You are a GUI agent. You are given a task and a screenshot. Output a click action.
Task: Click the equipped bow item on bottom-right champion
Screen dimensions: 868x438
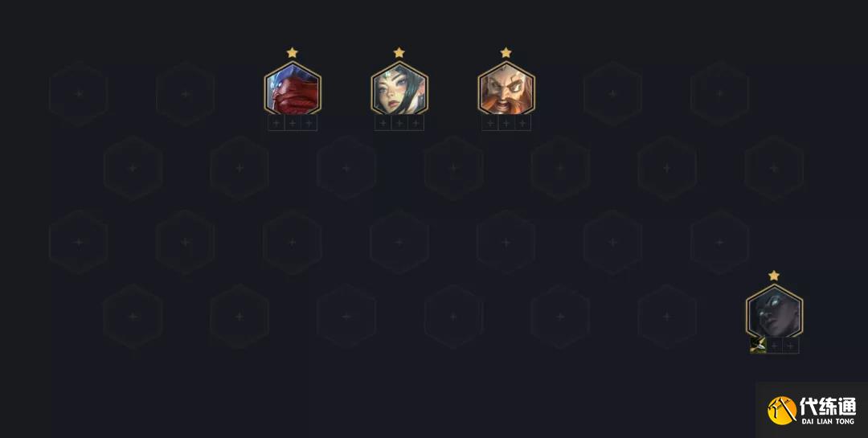[758, 346]
